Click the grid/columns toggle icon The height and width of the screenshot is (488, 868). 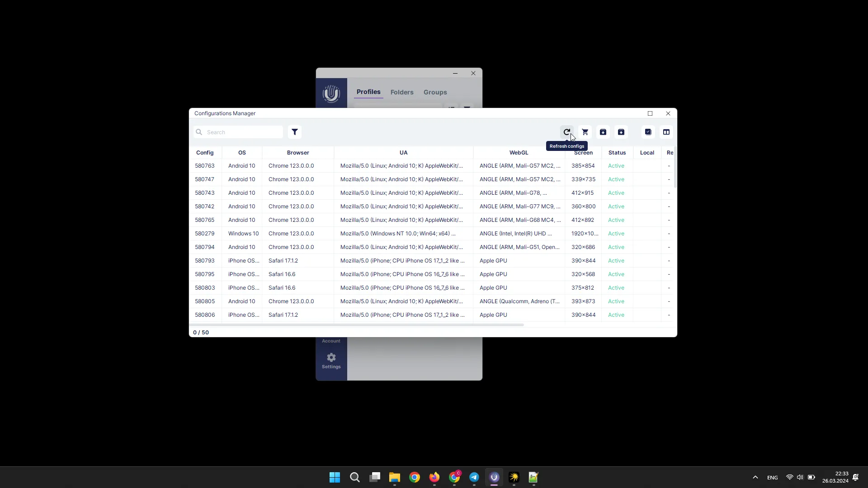(x=666, y=131)
